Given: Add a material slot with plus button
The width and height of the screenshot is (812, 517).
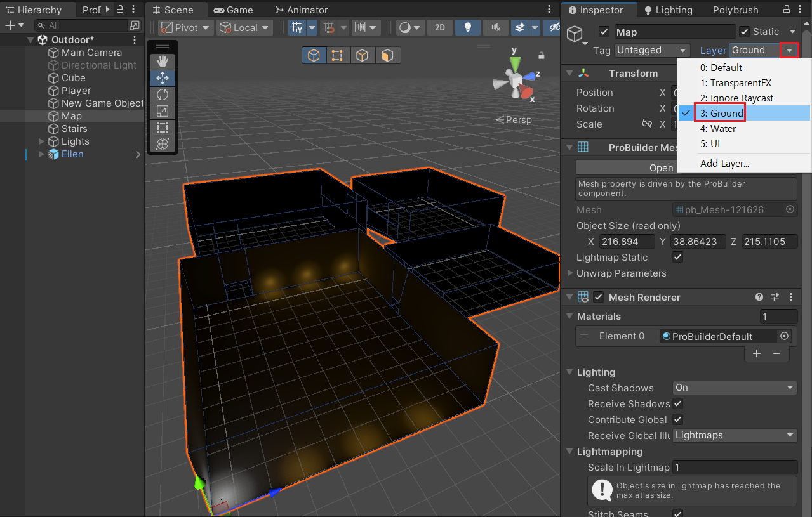Looking at the screenshot, I should coord(757,353).
